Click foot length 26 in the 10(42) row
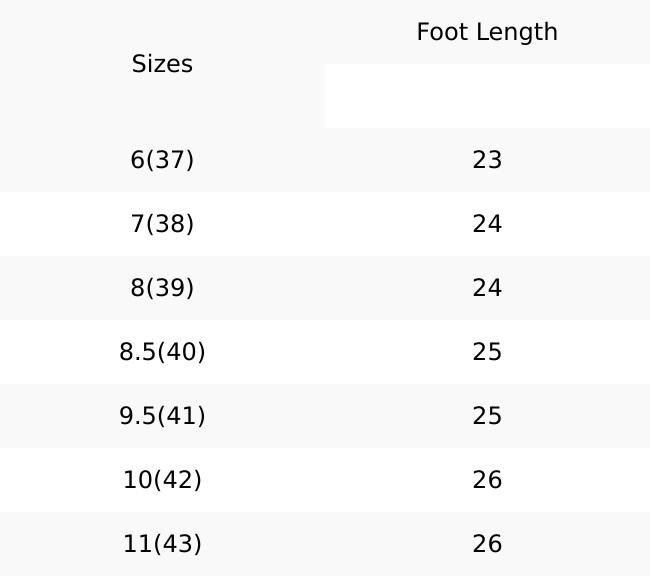650x576 pixels. [487, 480]
